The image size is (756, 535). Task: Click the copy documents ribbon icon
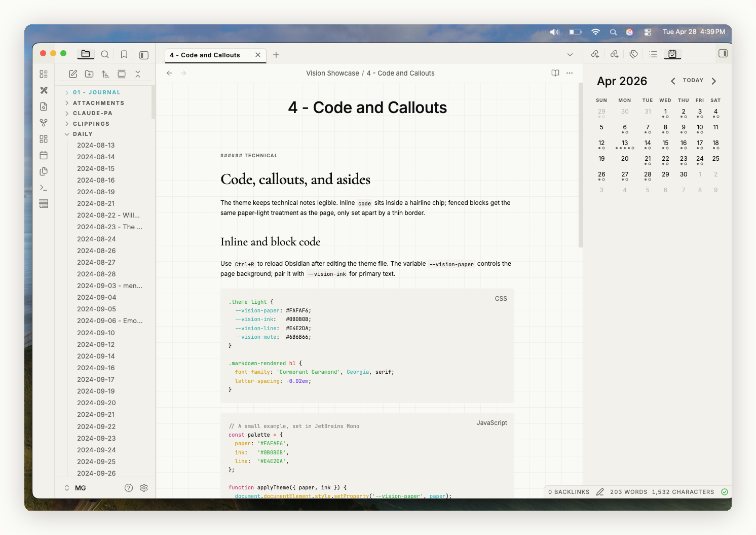click(44, 171)
